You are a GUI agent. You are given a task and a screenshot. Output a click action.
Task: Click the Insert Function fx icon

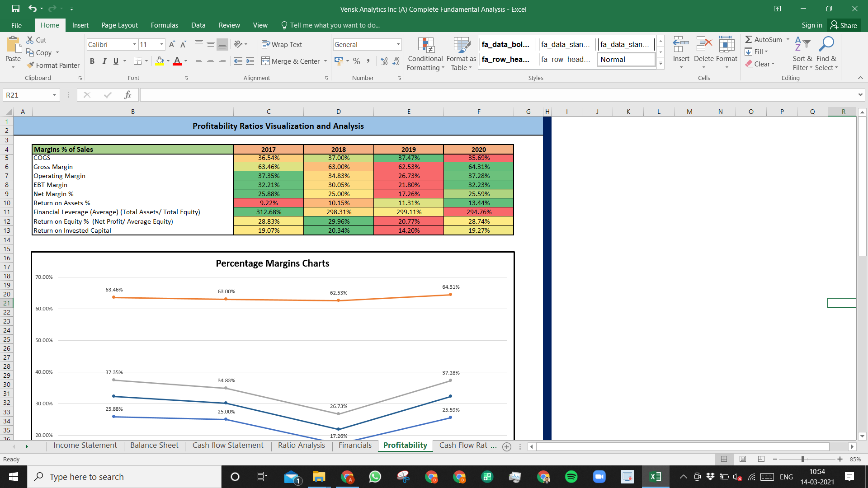127,95
